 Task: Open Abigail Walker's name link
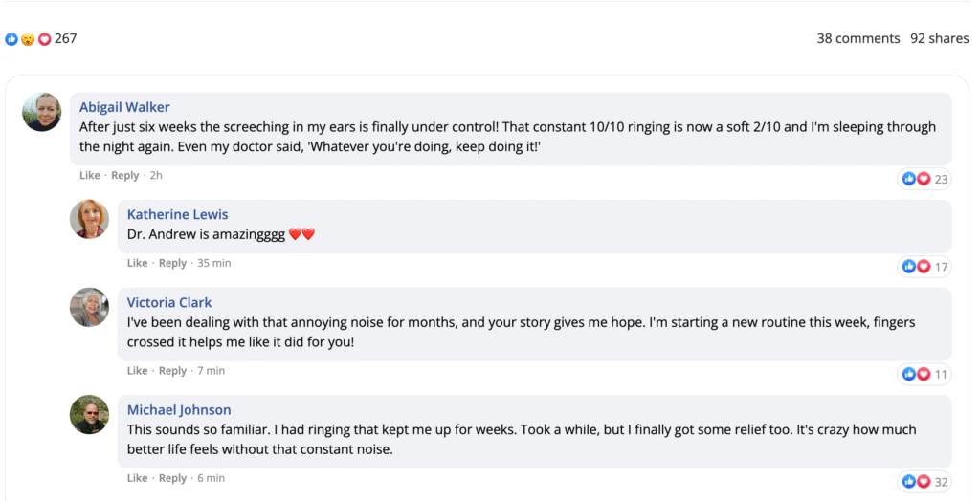(x=124, y=107)
